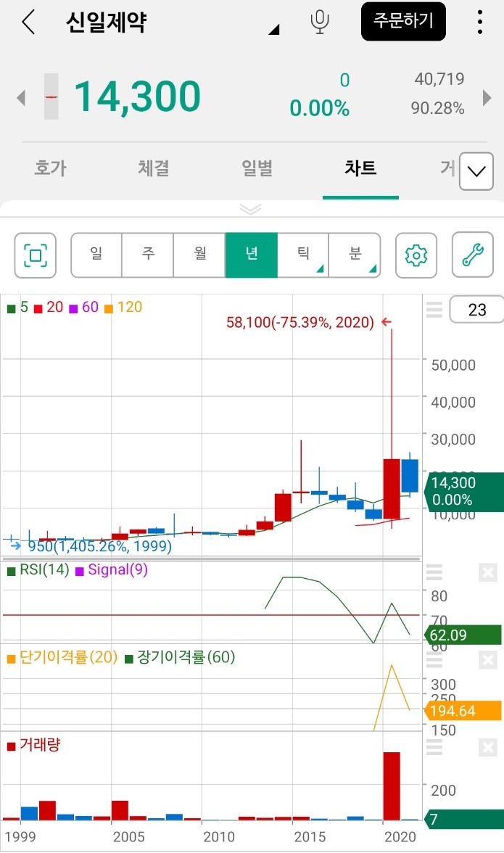Open chart tools wrench icon
The width and height of the screenshot is (504, 853).
coord(473,255)
